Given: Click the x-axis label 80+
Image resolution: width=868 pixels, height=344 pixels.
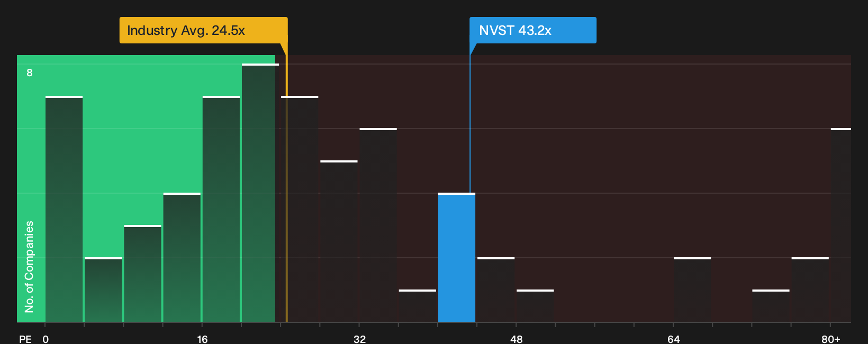Looking at the screenshot, I should (830, 339).
